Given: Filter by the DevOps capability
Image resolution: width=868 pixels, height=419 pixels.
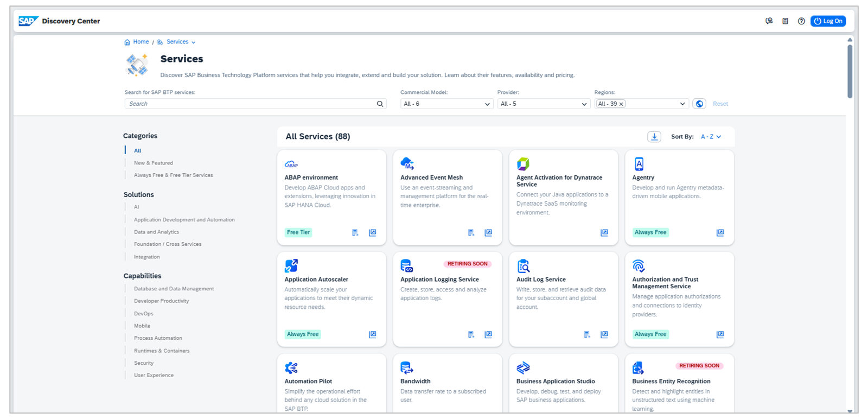Looking at the screenshot, I should pos(144,314).
